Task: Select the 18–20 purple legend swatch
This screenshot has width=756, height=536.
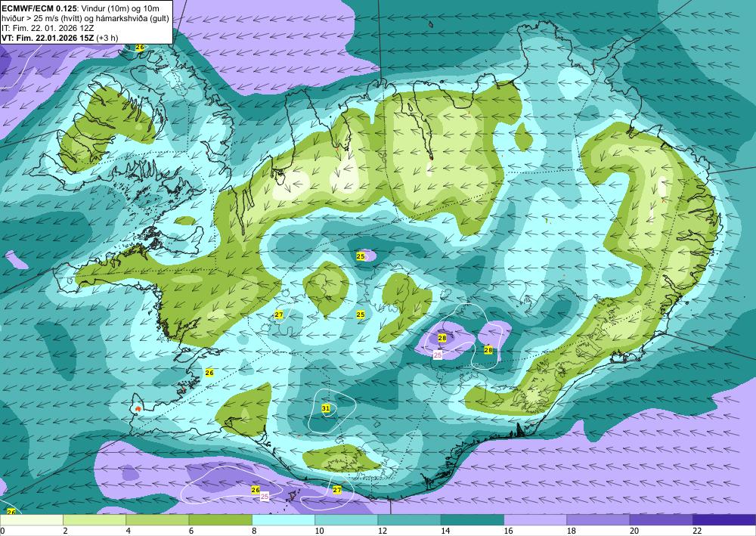Action: [598, 519]
